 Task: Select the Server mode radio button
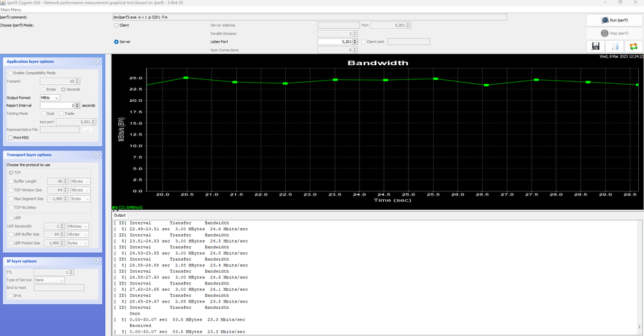click(116, 41)
